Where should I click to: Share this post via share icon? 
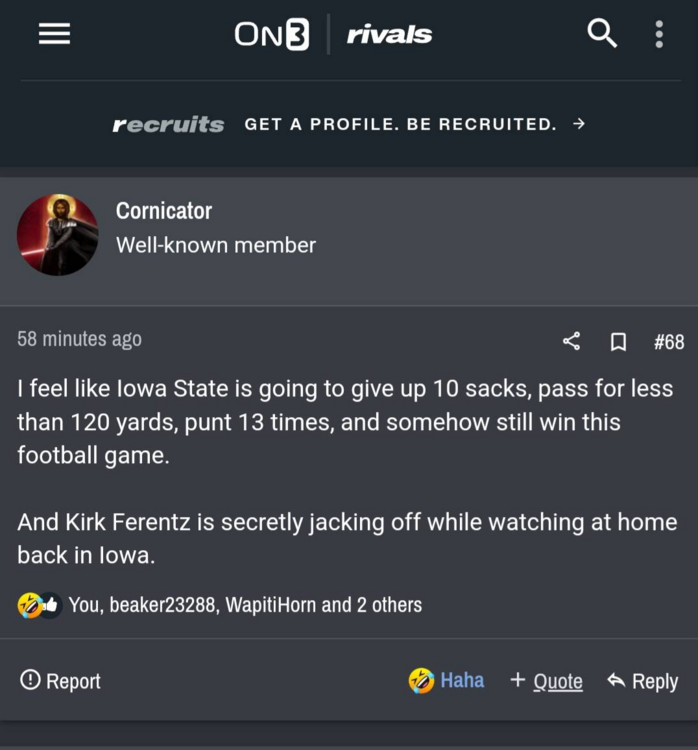point(571,342)
